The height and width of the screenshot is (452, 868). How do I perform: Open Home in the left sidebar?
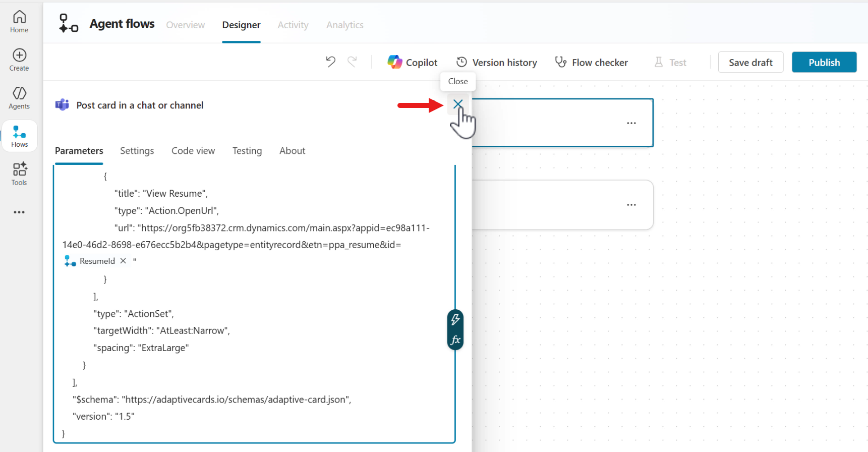coord(19,22)
